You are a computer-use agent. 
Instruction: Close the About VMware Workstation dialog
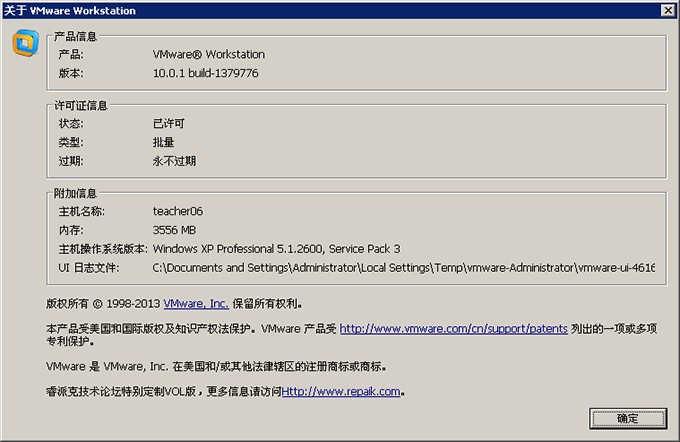click(x=668, y=10)
